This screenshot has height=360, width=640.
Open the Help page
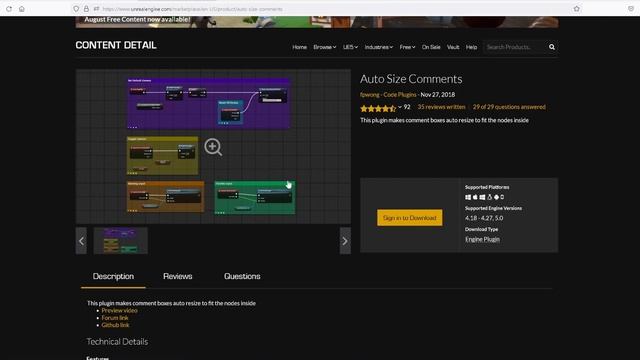coord(471,47)
